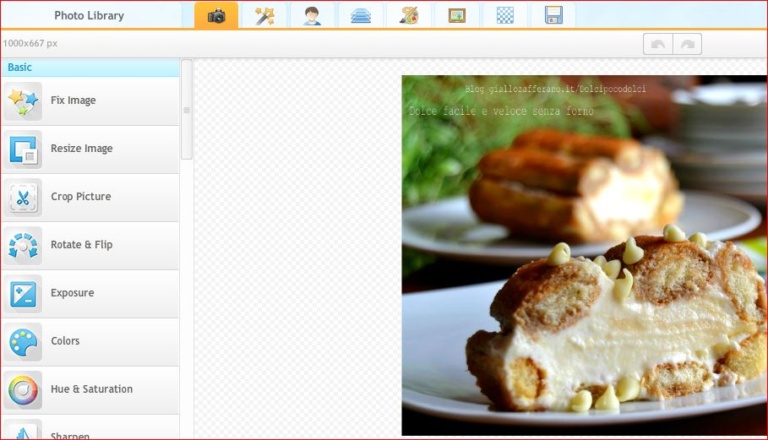Select the paint palette and brush tab

pos(408,16)
